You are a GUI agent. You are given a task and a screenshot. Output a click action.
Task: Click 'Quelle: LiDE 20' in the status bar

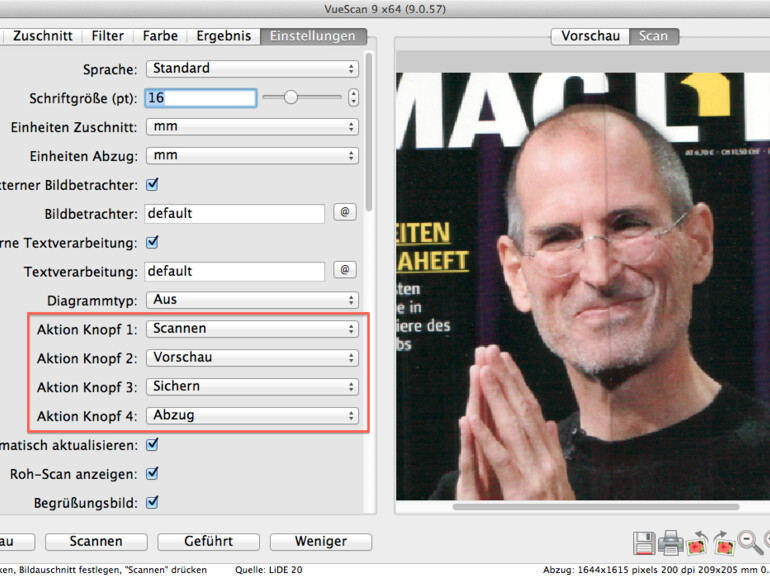click(x=269, y=570)
